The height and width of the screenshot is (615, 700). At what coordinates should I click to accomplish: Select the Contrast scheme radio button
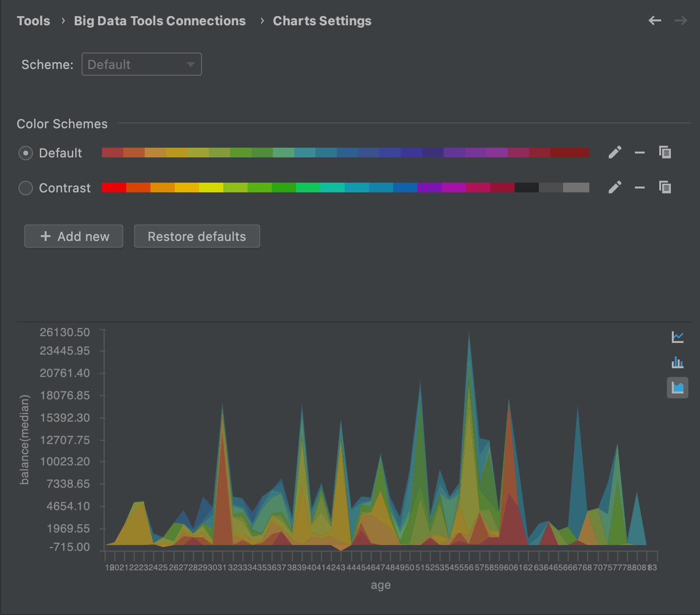[x=25, y=188]
